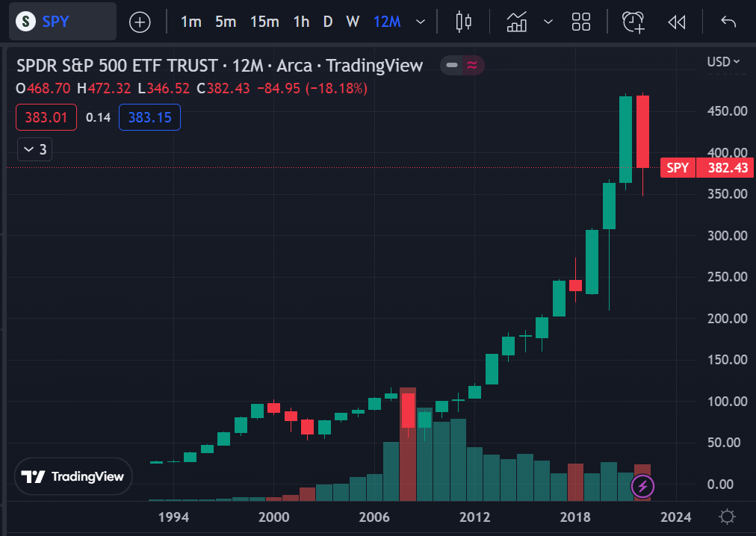756x536 pixels.
Task: Open the layout grid selector
Action: pos(581,22)
